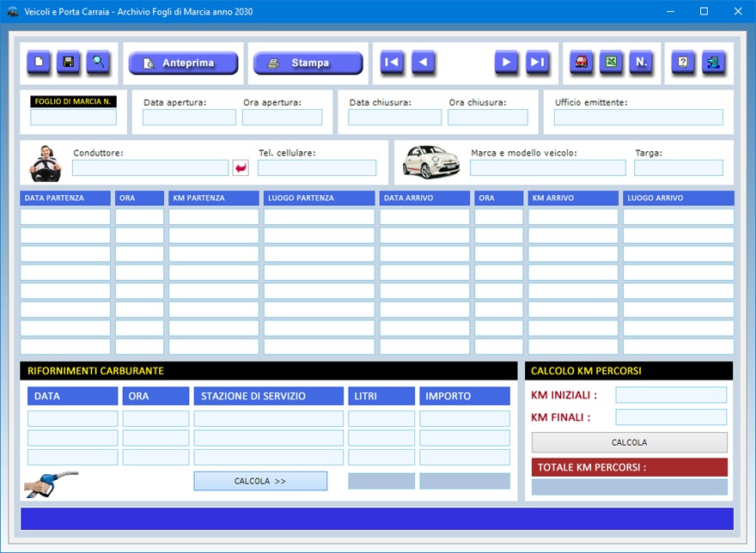Viewport: 756px width, 553px height.
Task: Open help with the question mark icon
Action: click(683, 62)
